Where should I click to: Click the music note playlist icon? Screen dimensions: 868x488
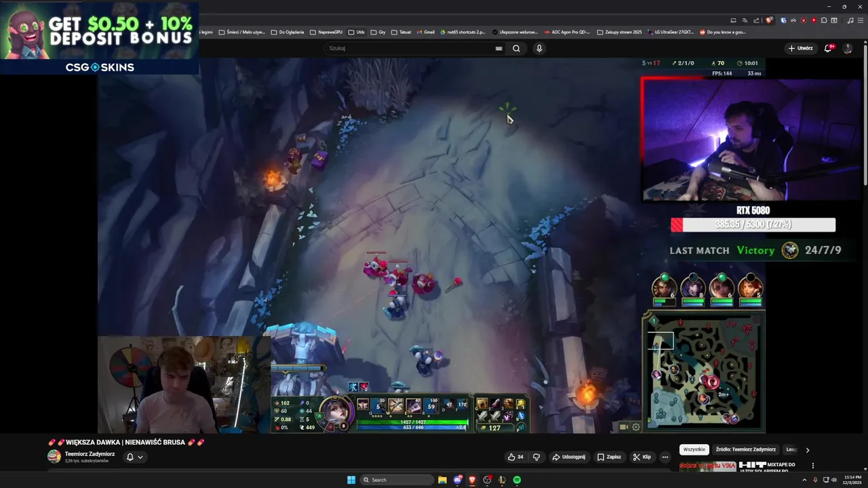point(850,20)
